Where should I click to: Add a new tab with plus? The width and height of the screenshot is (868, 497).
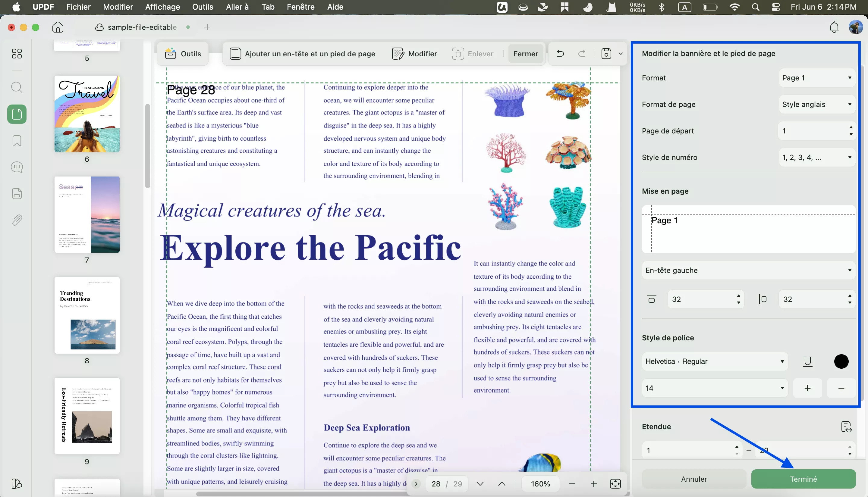(x=207, y=27)
